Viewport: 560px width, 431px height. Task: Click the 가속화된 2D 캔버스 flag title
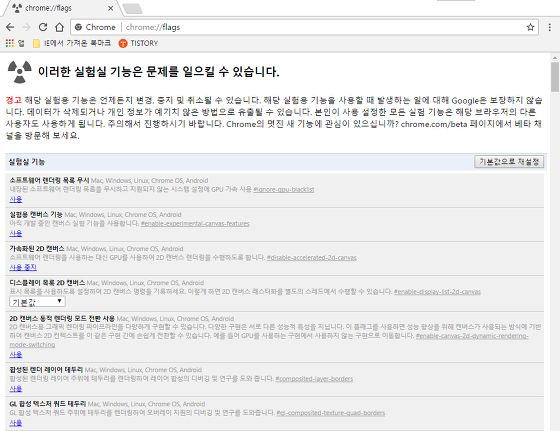click(x=37, y=248)
